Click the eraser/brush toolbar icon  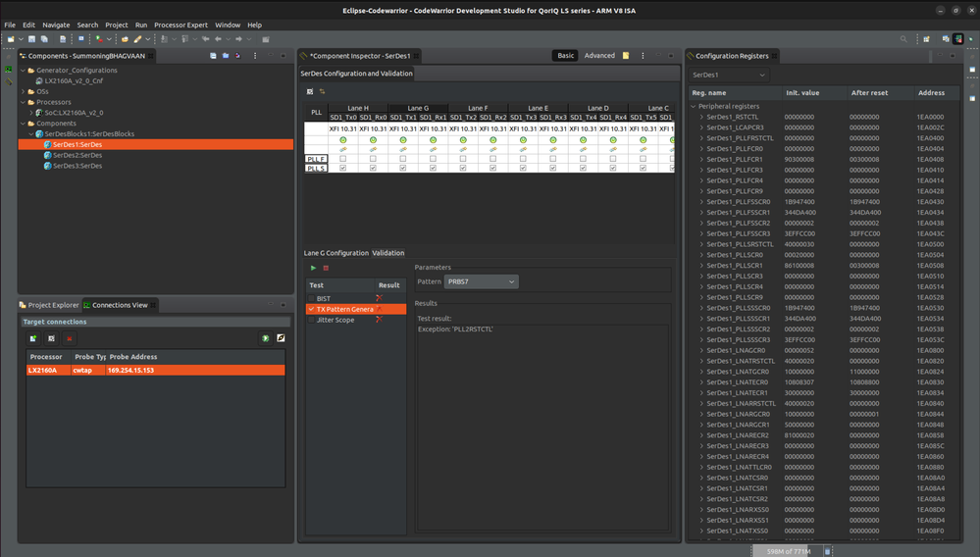coord(137,39)
